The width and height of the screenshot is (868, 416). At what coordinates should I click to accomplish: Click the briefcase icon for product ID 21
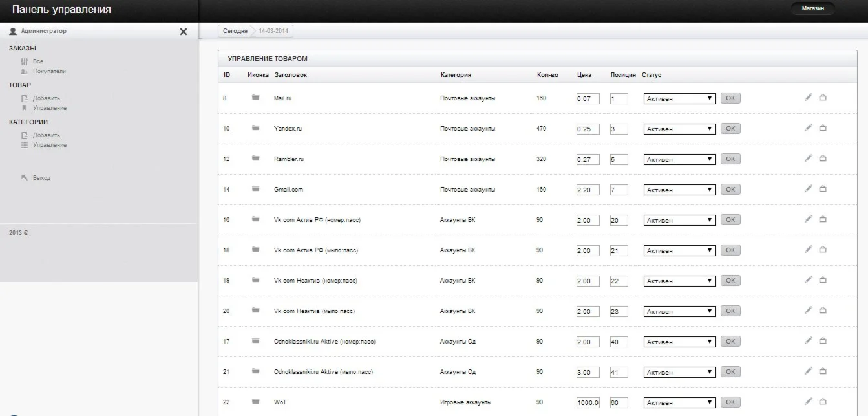coord(823,371)
